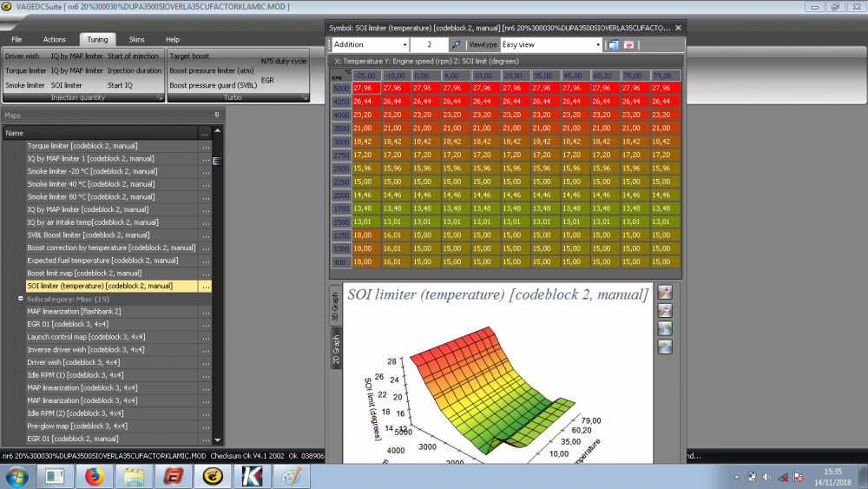The width and height of the screenshot is (868, 489).
Task: Click the Driver wish ribbon button
Action: (23, 56)
